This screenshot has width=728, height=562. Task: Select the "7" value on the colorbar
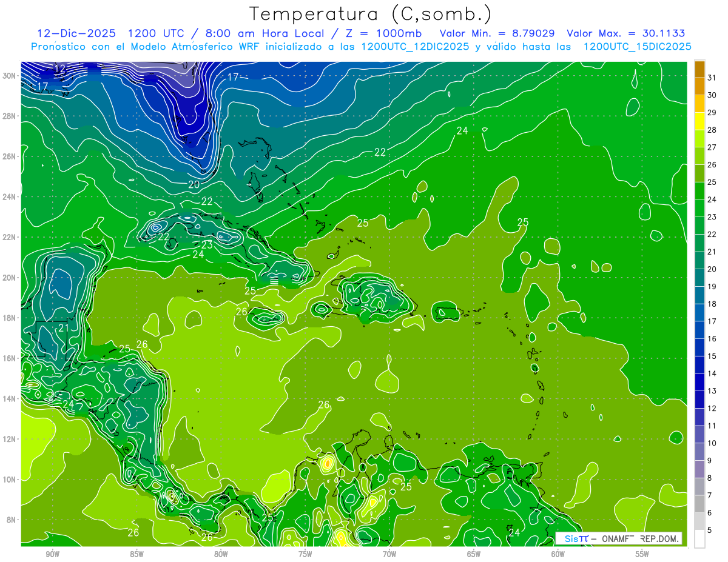(710, 495)
